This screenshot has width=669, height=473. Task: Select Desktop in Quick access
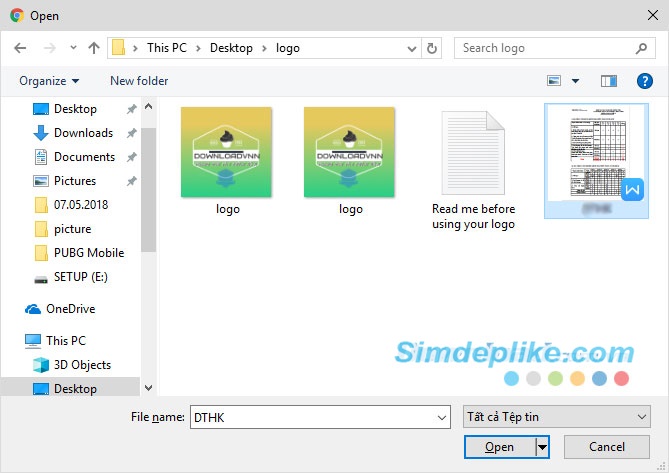[x=75, y=109]
